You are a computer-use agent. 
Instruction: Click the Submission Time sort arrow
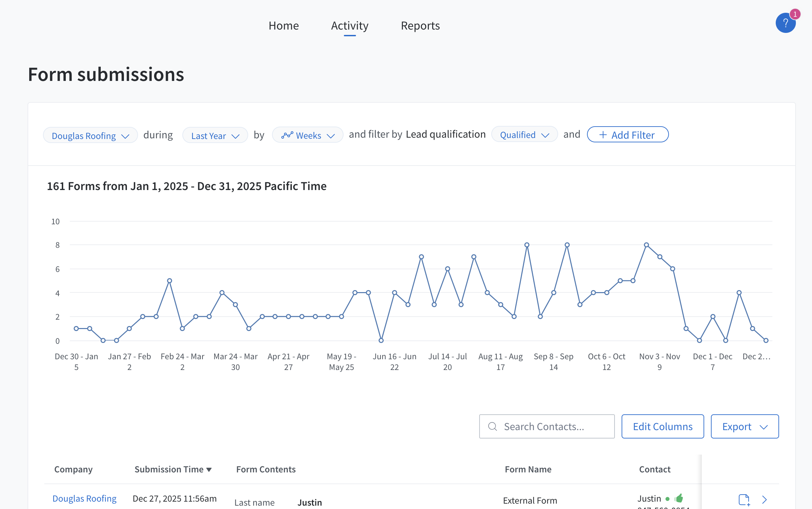(x=209, y=470)
